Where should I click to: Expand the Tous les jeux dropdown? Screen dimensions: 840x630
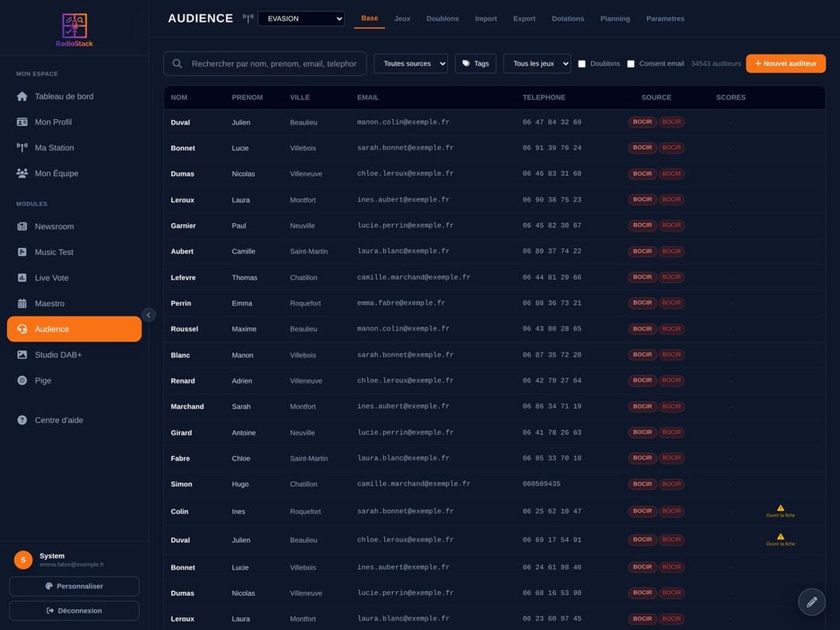click(537, 64)
